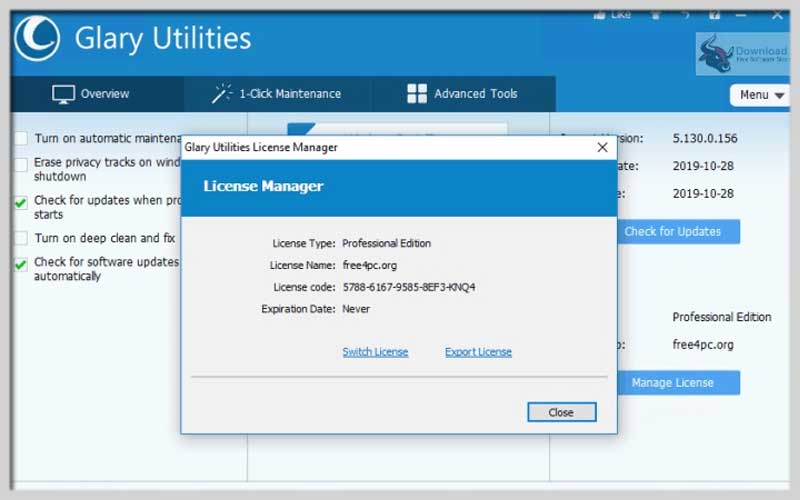Click the magic wand icon for 1-Click Maintenance
800x500 pixels.
222,94
